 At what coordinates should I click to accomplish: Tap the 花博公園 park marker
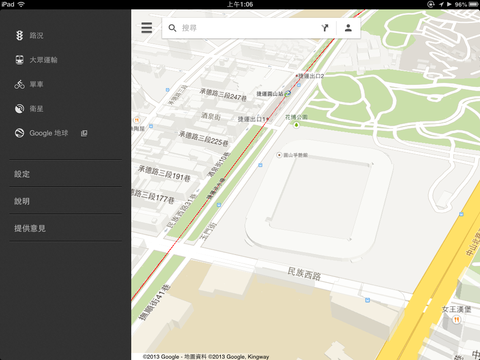click(296, 125)
